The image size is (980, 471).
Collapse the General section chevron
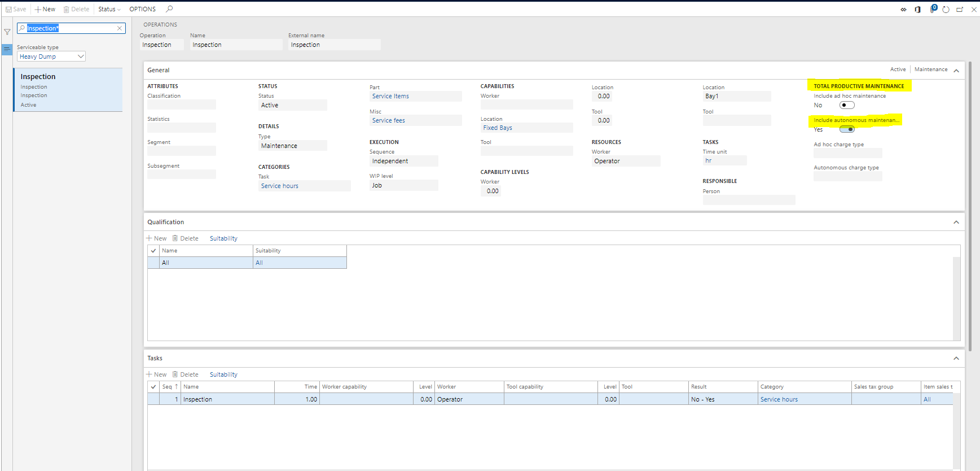tap(956, 71)
